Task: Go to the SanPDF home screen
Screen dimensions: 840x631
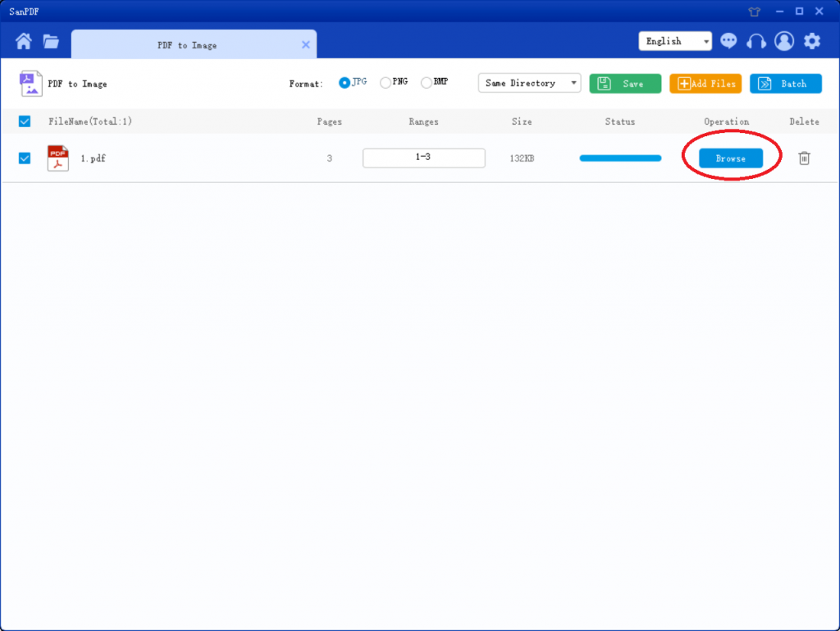Action: click(x=24, y=41)
